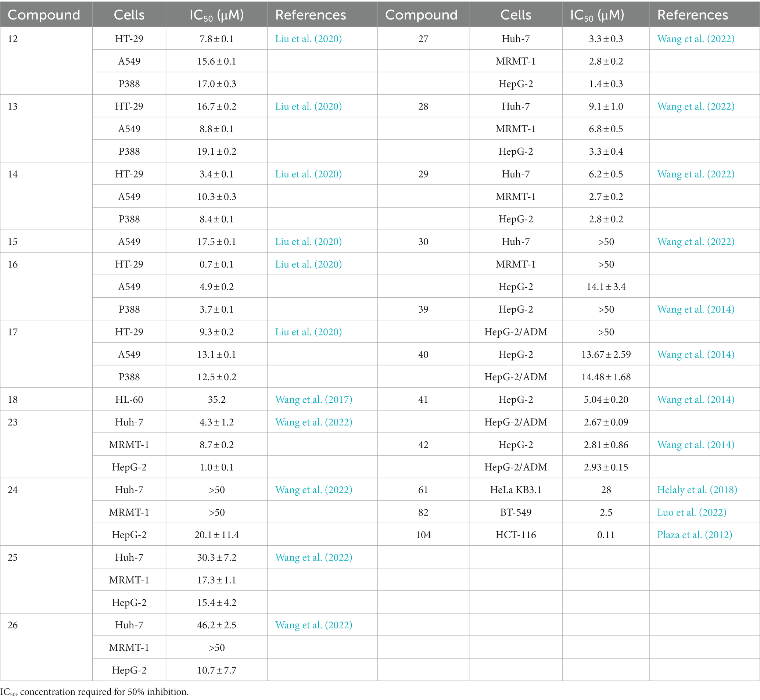The image size is (760, 700).
Task: Open the Luo et al. (2022) reference
Action: point(692,513)
